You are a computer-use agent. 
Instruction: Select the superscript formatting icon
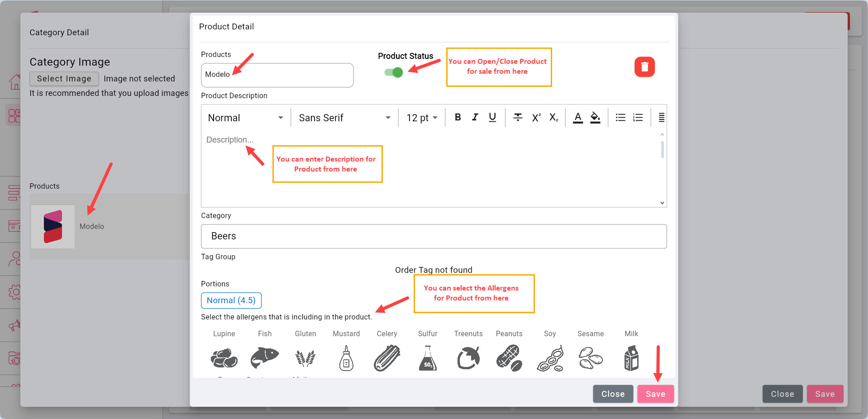click(x=536, y=118)
